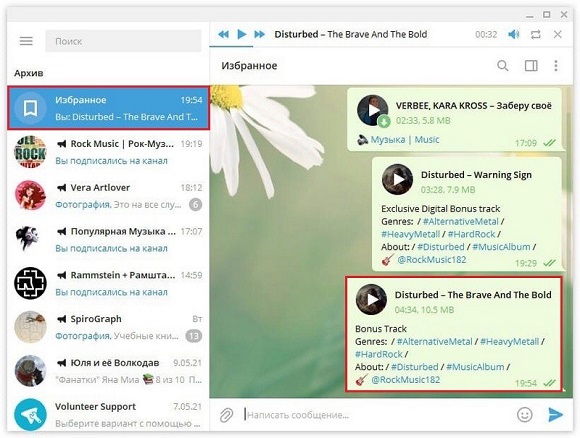Mute player volume via speaker icon
580x438 pixels.
[513, 34]
